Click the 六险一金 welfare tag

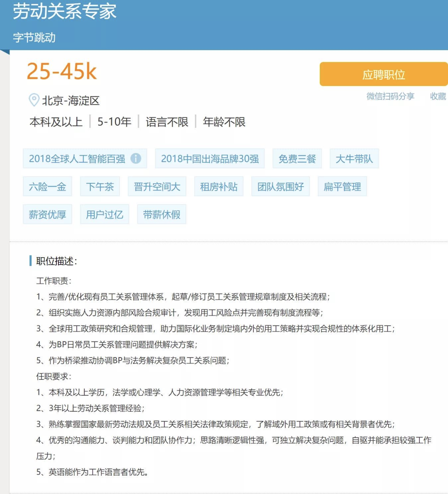pos(47,186)
